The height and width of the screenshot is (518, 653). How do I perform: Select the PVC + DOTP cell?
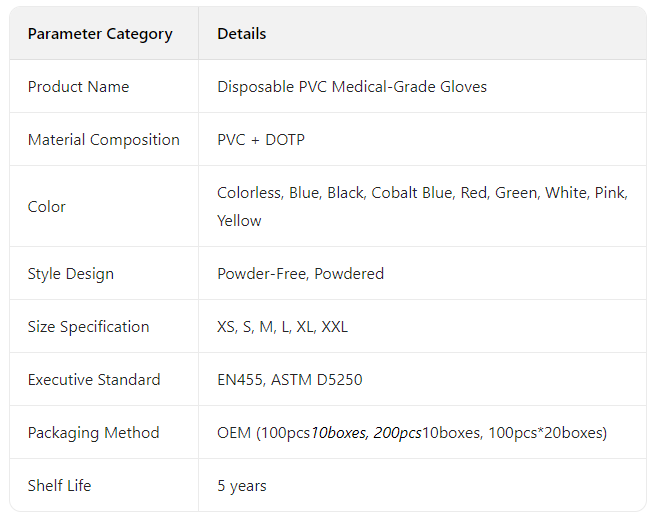(261, 140)
